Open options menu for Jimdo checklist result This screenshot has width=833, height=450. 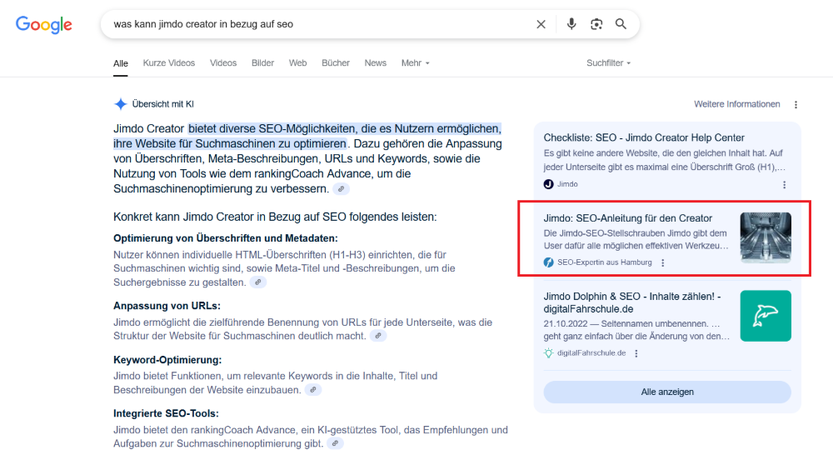pos(784,185)
